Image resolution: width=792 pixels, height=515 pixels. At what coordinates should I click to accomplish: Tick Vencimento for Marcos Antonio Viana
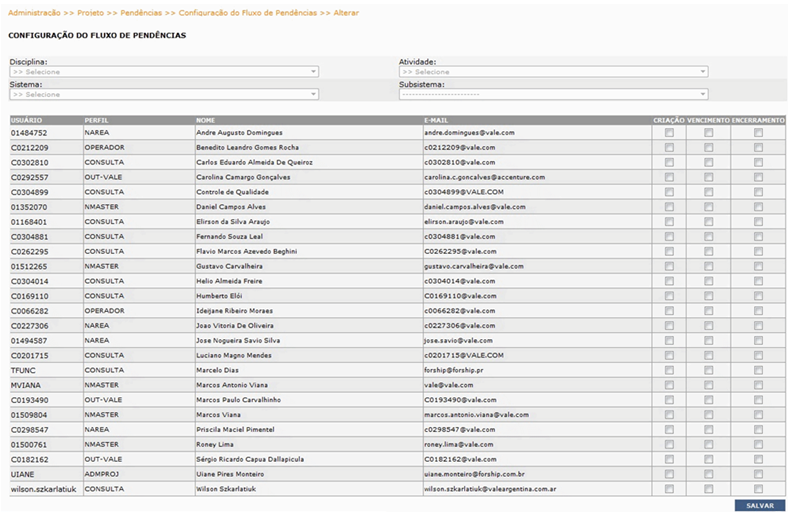(709, 385)
